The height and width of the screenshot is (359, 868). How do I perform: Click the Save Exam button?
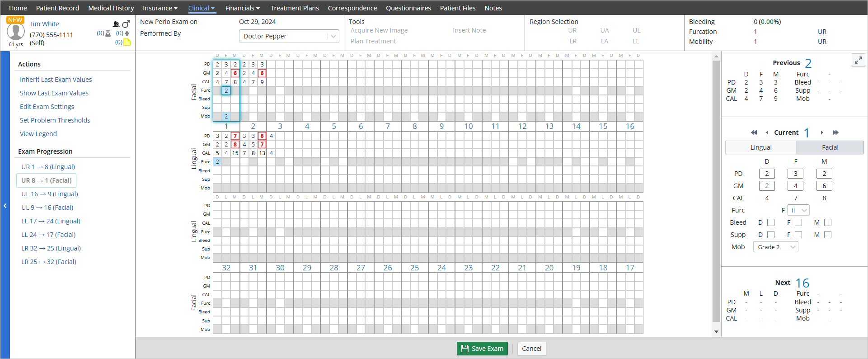point(482,349)
